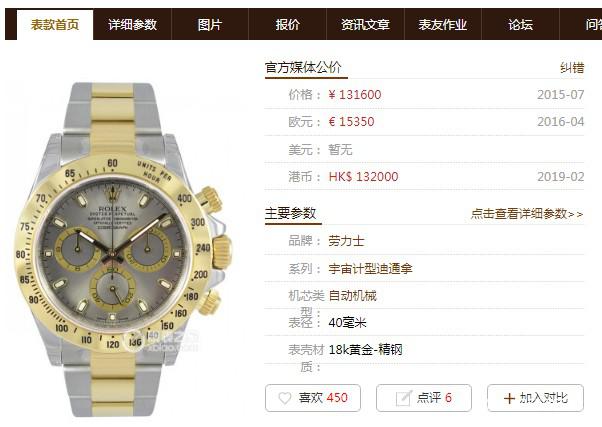Click the 加入对比 button
This screenshot has height=427, width=602.
[536, 398]
